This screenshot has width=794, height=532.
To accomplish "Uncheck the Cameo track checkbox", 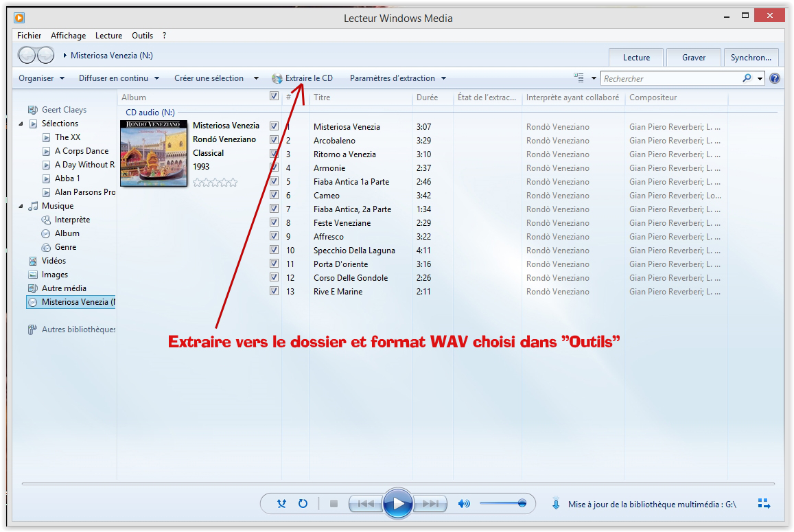I will tap(274, 194).
